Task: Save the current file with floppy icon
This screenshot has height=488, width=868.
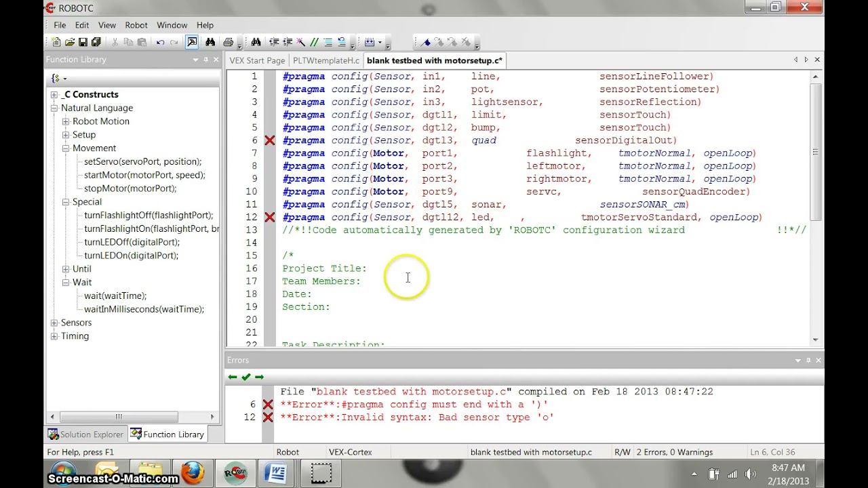Action: coord(83,42)
